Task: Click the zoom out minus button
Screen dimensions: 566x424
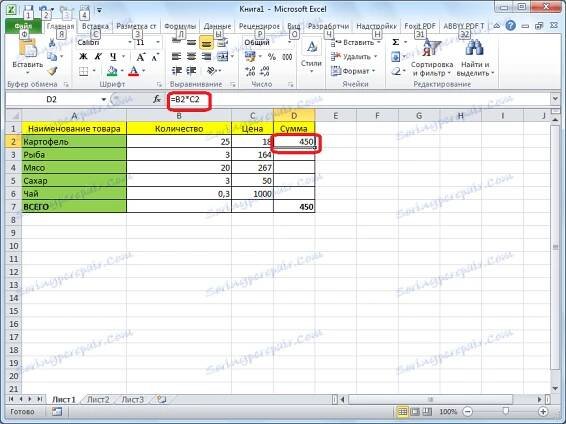Action: 467,411
